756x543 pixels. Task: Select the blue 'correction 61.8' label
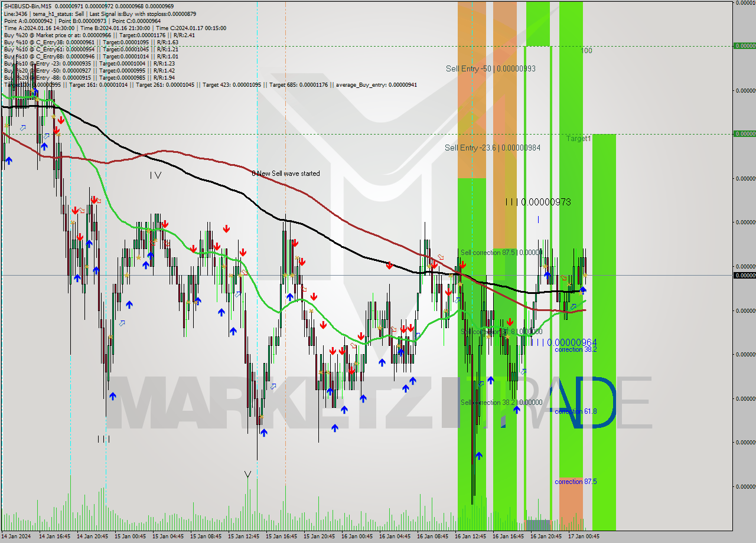click(x=576, y=411)
